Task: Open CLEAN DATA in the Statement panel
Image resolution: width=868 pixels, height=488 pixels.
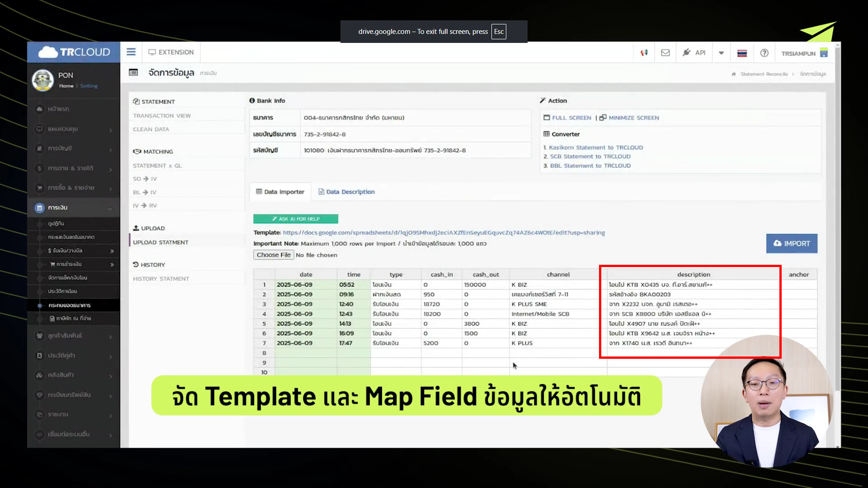Action: click(x=151, y=129)
